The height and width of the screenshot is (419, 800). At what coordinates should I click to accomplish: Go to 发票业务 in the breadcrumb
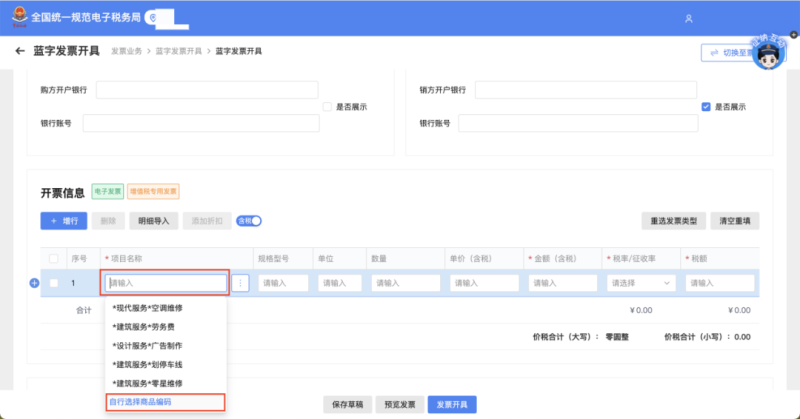[125, 51]
